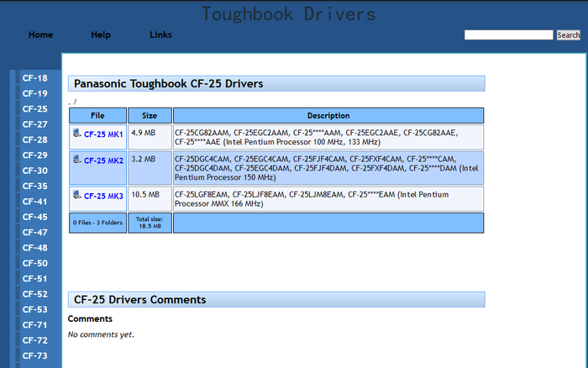This screenshot has height=368, width=588.
Task: Go to CF-50 drivers page
Action: (35, 263)
